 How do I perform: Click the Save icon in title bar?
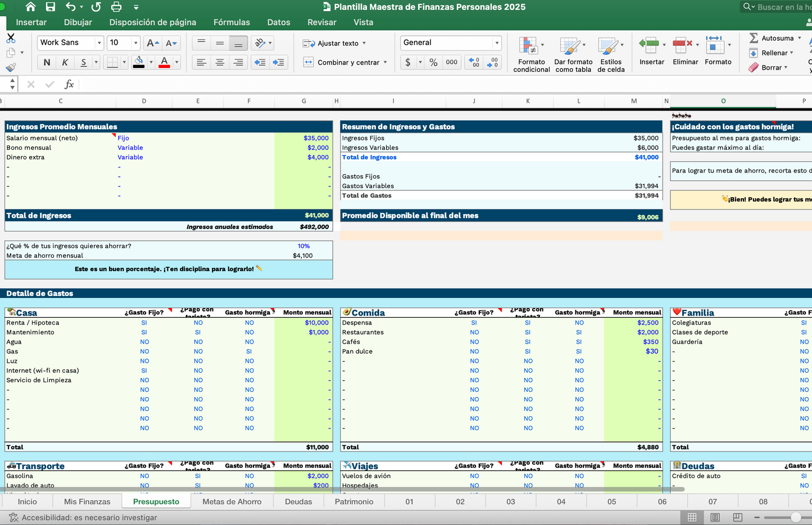point(51,7)
